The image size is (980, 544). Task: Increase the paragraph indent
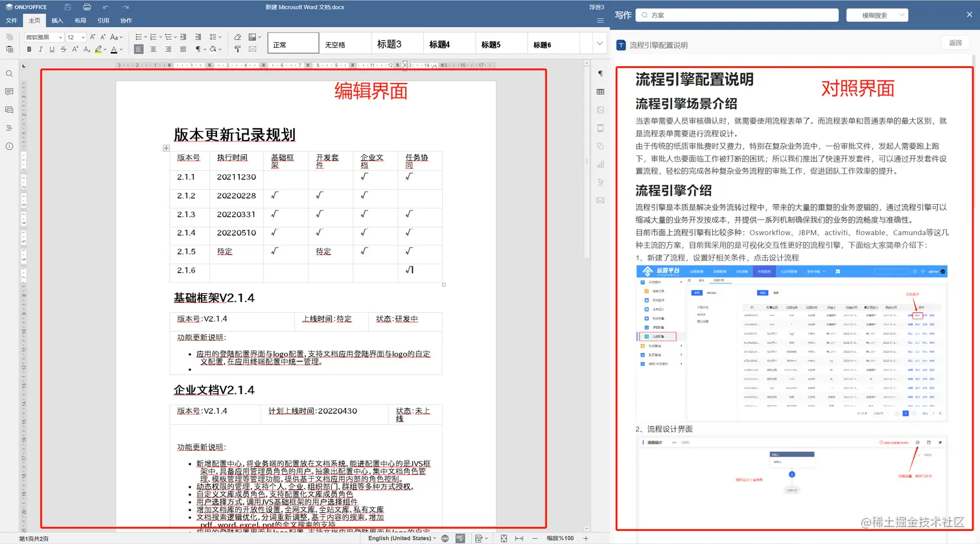pyautogui.click(x=198, y=37)
